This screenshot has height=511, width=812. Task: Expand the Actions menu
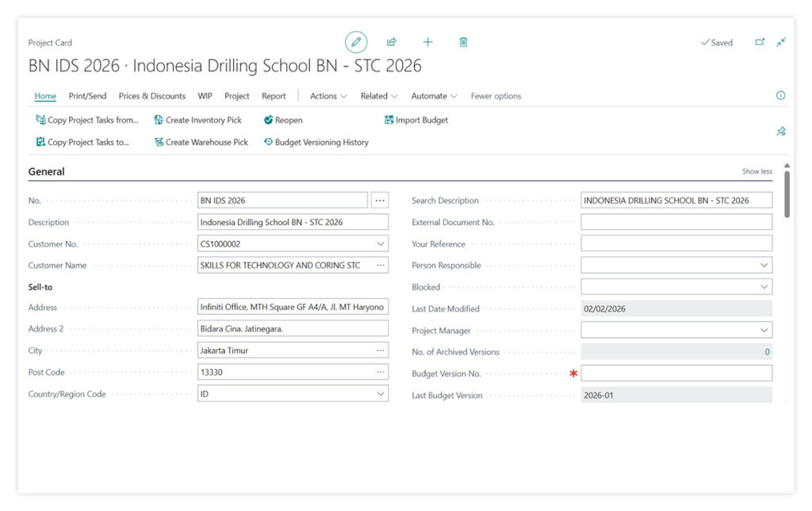(328, 96)
